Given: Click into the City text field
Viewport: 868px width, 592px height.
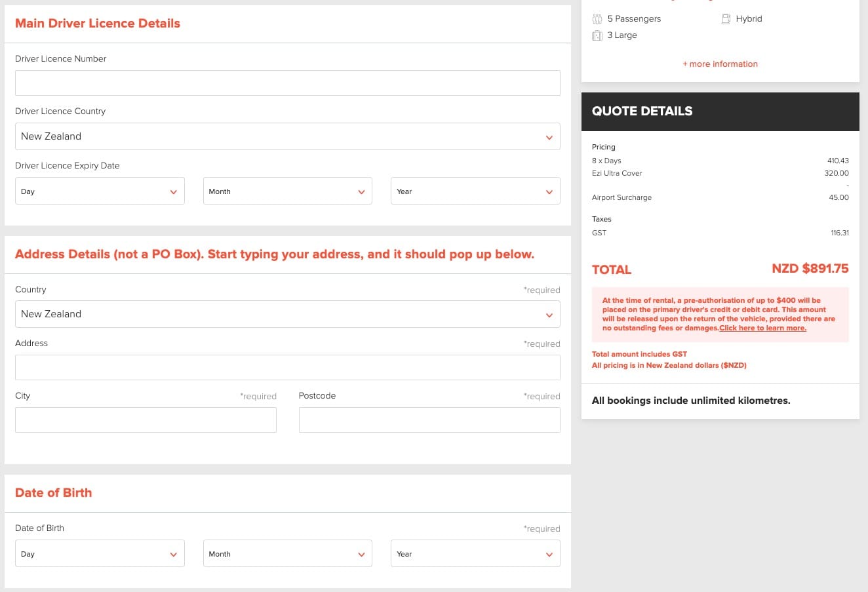Looking at the screenshot, I should coord(146,420).
